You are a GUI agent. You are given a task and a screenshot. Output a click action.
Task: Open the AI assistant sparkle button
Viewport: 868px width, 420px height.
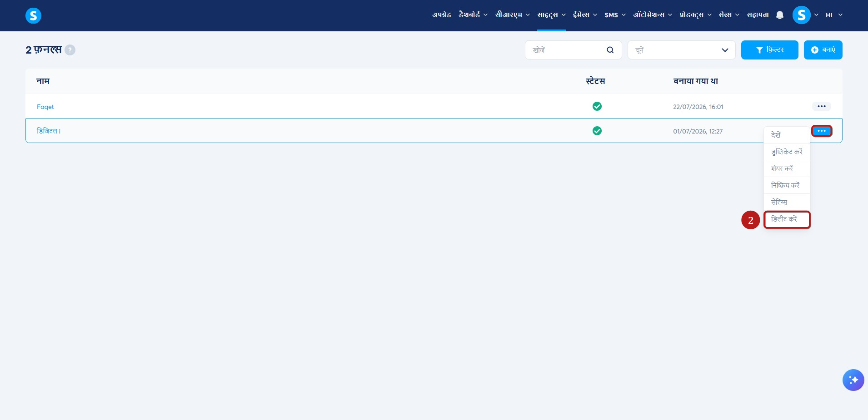click(x=853, y=380)
